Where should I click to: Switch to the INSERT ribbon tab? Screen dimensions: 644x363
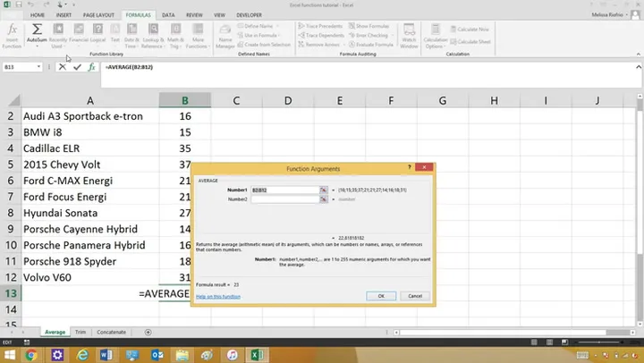(64, 15)
